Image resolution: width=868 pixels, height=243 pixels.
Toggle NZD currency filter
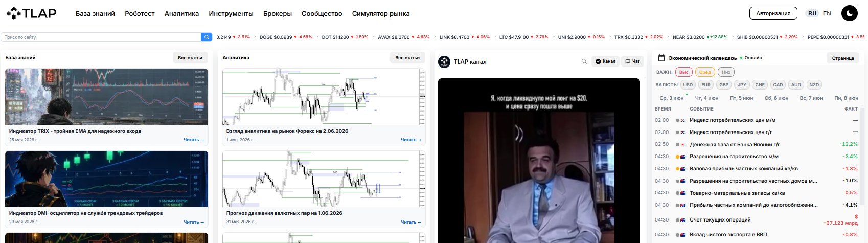click(x=814, y=85)
